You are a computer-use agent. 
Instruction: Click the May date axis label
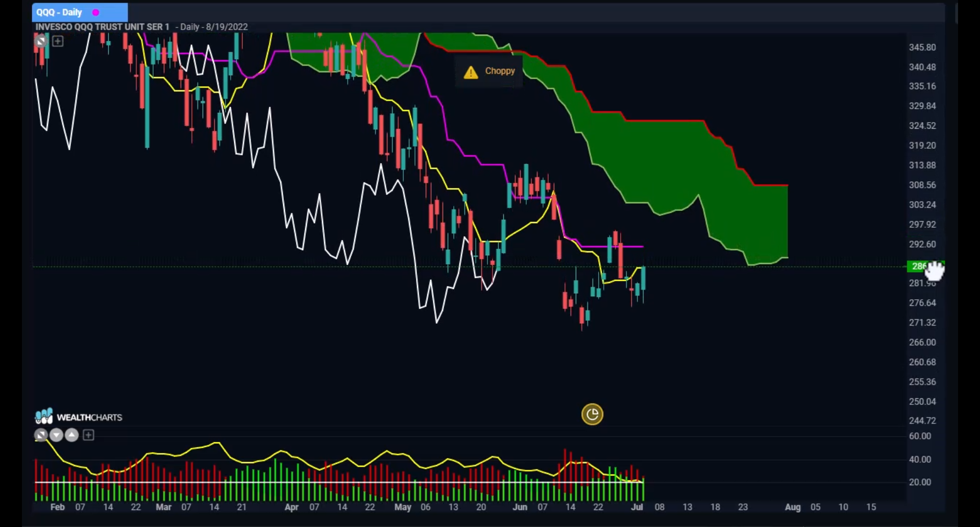click(403, 507)
